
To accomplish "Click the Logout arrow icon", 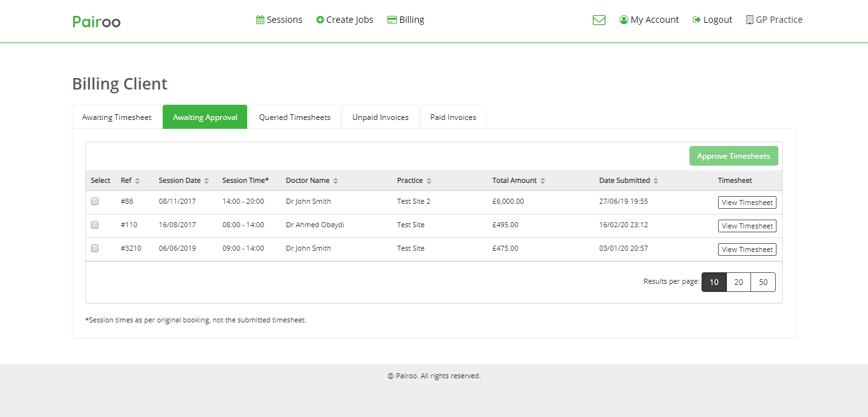I will point(696,20).
